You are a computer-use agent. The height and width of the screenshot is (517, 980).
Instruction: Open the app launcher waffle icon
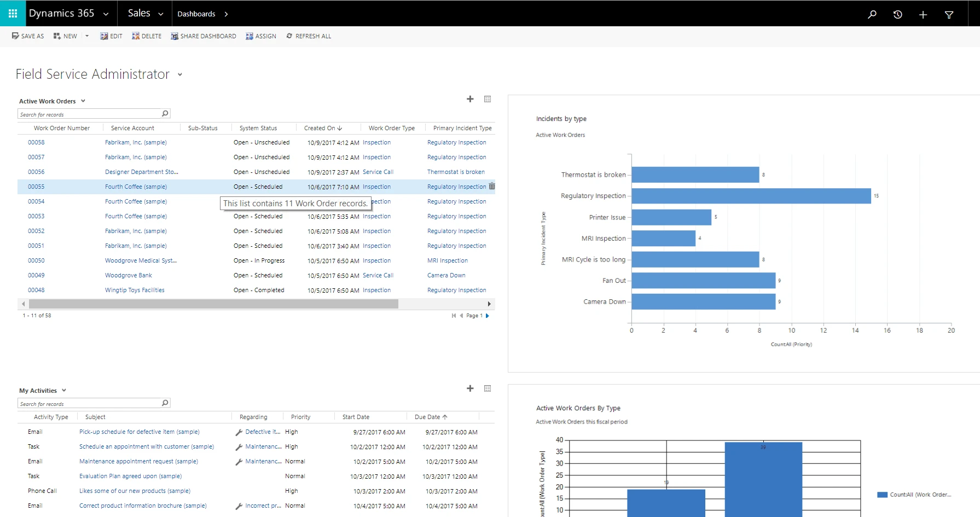click(13, 13)
